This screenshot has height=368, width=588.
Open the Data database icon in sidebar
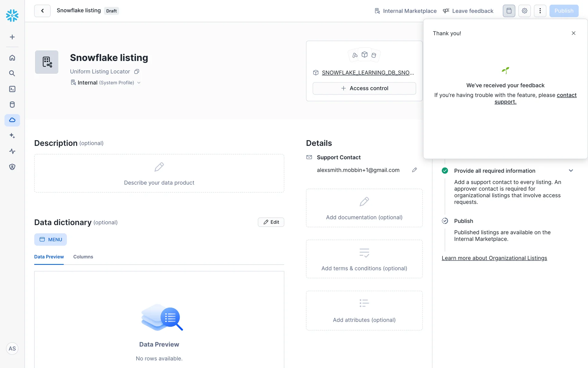pos(12,105)
